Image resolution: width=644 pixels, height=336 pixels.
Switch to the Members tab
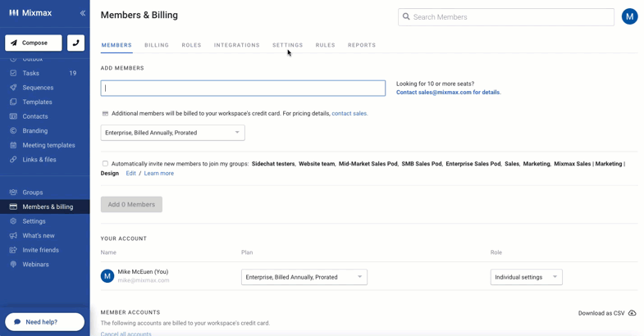click(116, 45)
